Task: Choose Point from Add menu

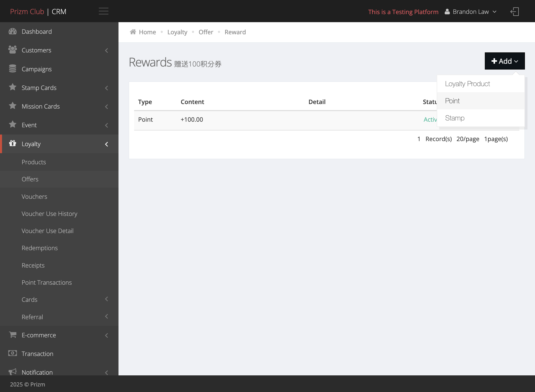Action: [x=481, y=101]
